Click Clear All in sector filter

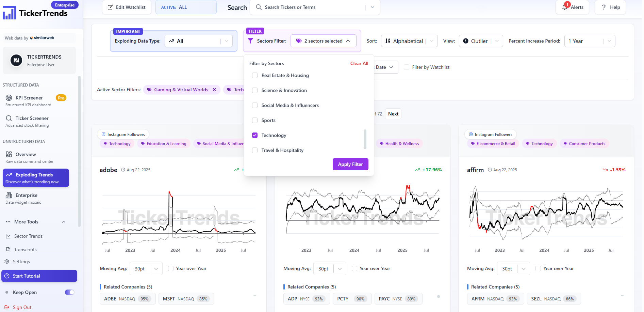coord(359,63)
